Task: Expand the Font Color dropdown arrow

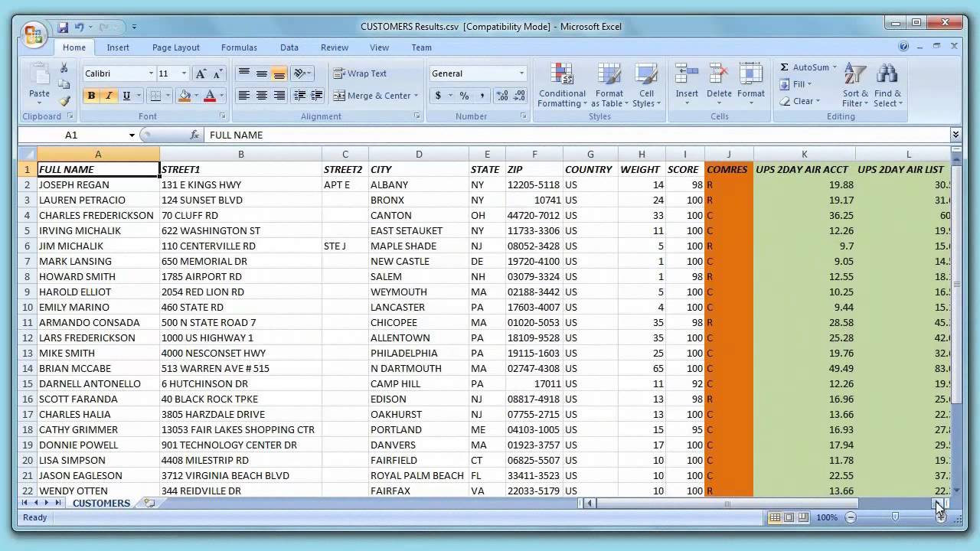Action: pos(222,96)
